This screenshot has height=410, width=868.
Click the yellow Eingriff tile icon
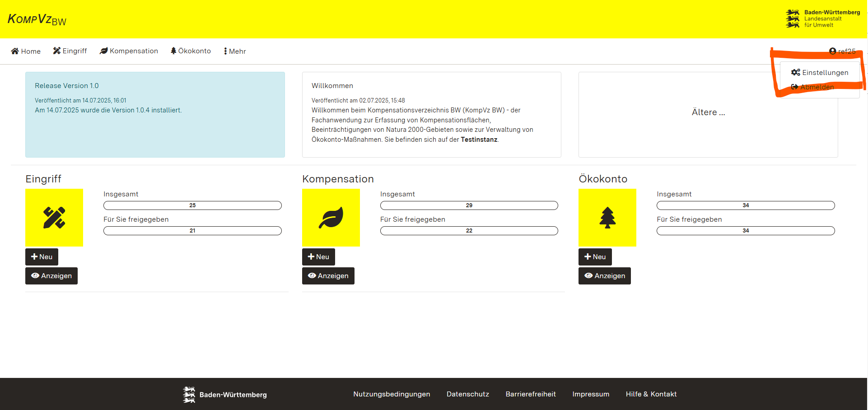[x=54, y=218]
